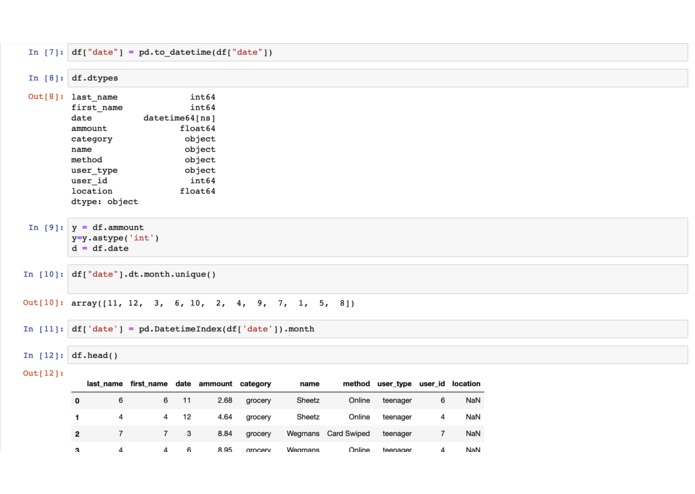Click 'Sheetz' name cell in row 0
Image resolution: width=695 pixels, height=494 pixels.
click(x=308, y=400)
